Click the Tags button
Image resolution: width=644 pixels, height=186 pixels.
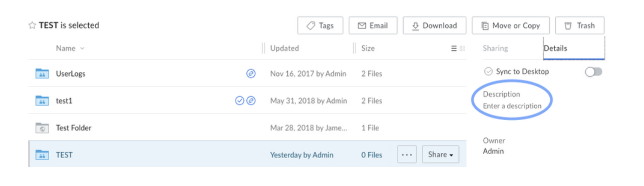point(320,25)
